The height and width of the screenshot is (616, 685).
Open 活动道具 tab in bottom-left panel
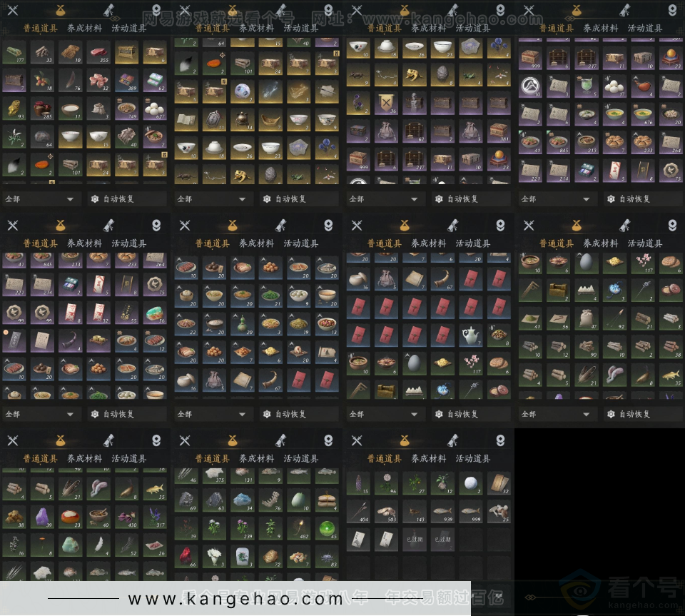(129, 458)
